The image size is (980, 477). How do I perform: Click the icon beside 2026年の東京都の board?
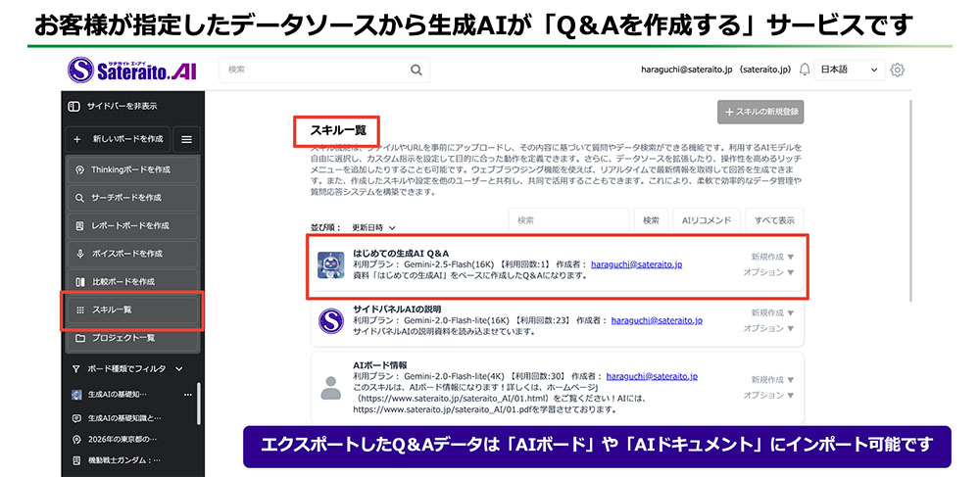click(76, 440)
